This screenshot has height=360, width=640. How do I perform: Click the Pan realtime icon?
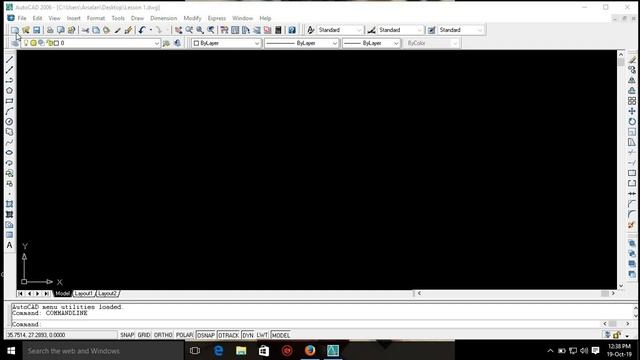pyautogui.click(x=178, y=30)
